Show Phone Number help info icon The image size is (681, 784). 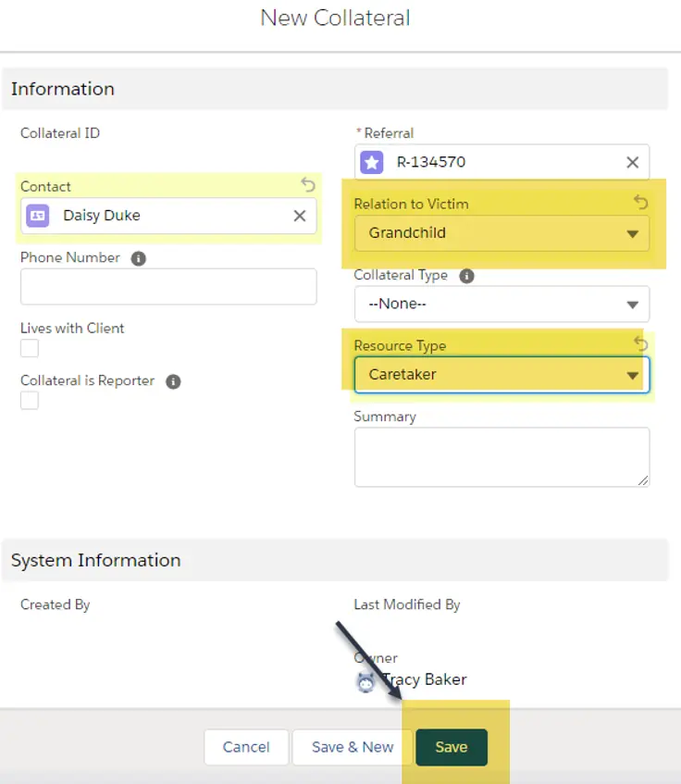click(139, 258)
